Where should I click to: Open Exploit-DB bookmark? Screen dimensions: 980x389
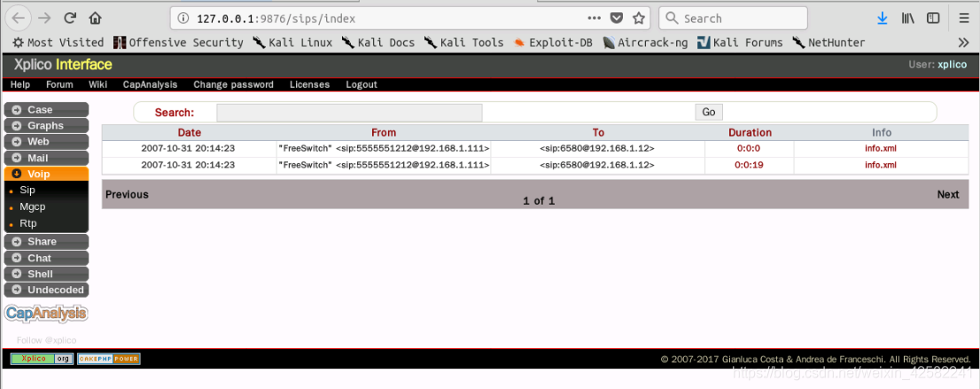tap(553, 43)
